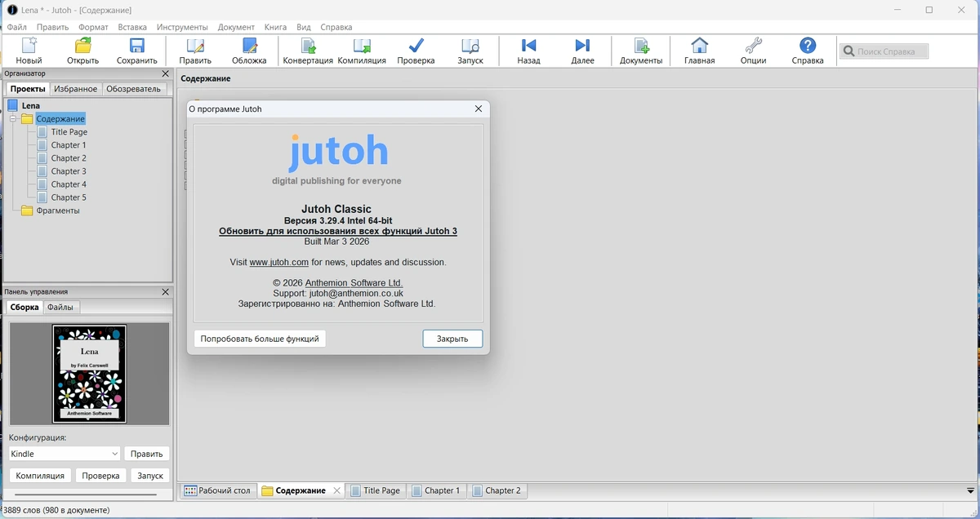Open the Инструменты menu
The height and width of the screenshot is (519, 980).
pyautogui.click(x=182, y=27)
